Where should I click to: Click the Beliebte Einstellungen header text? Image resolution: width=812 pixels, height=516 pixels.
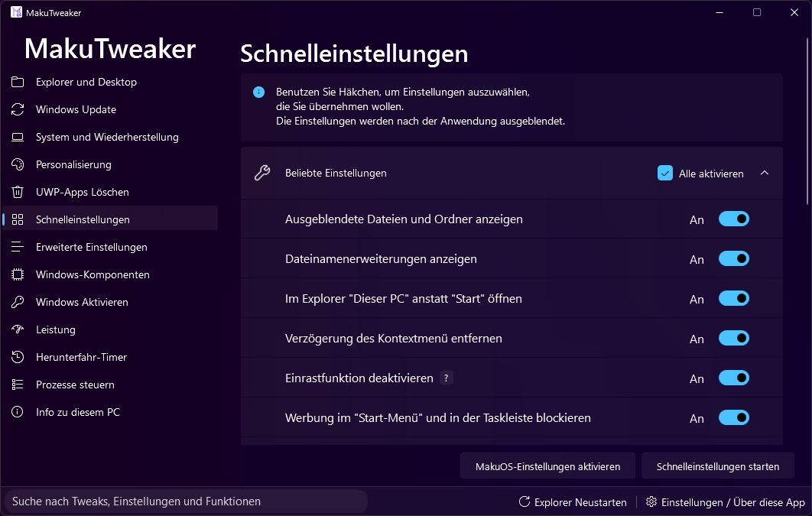pyautogui.click(x=336, y=173)
